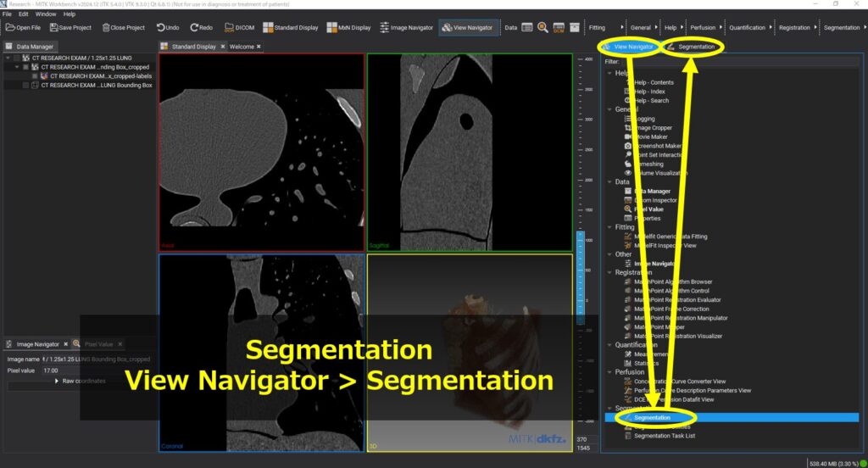This screenshot has height=468, width=868.
Task: Click the Save Project toolbar button
Action: tap(70, 27)
